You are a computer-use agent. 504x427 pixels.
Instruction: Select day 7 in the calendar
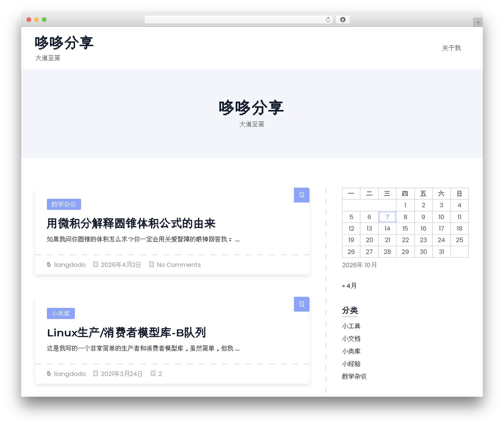(387, 217)
